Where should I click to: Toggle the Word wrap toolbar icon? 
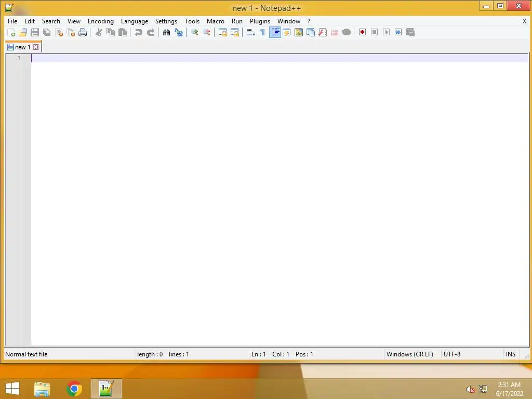[250, 32]
